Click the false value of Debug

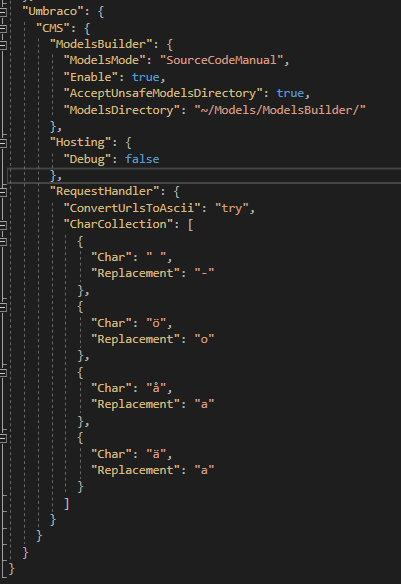tap(142, 159)
